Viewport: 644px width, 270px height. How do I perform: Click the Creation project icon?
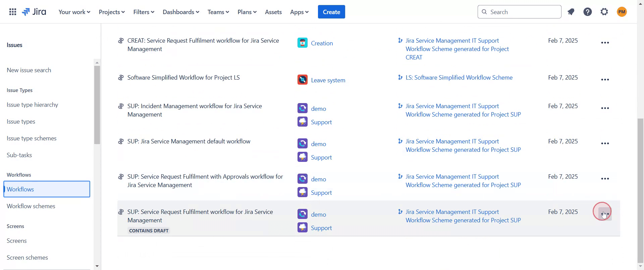303,43
